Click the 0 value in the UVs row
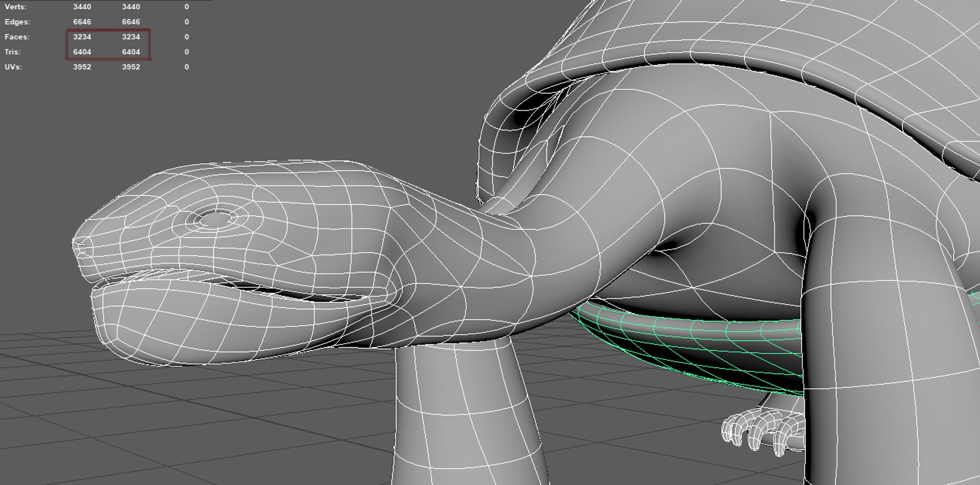 click(x=187, y=67)
